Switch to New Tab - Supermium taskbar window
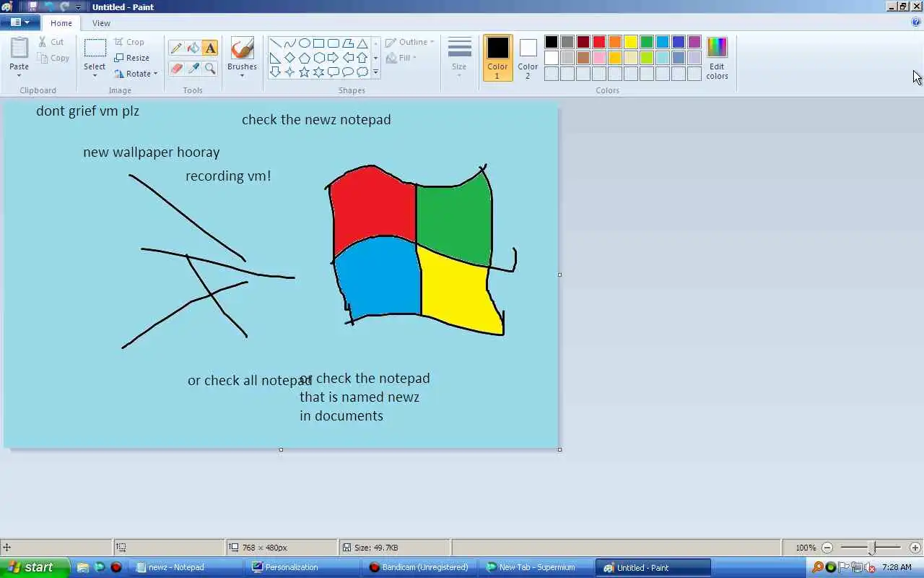This screenshot has width=924, height=578. coord(537,567)
